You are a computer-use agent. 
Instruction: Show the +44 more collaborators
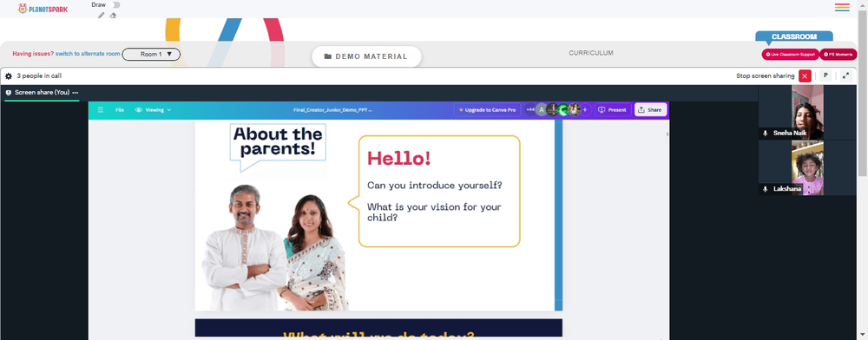coord(530,110)
